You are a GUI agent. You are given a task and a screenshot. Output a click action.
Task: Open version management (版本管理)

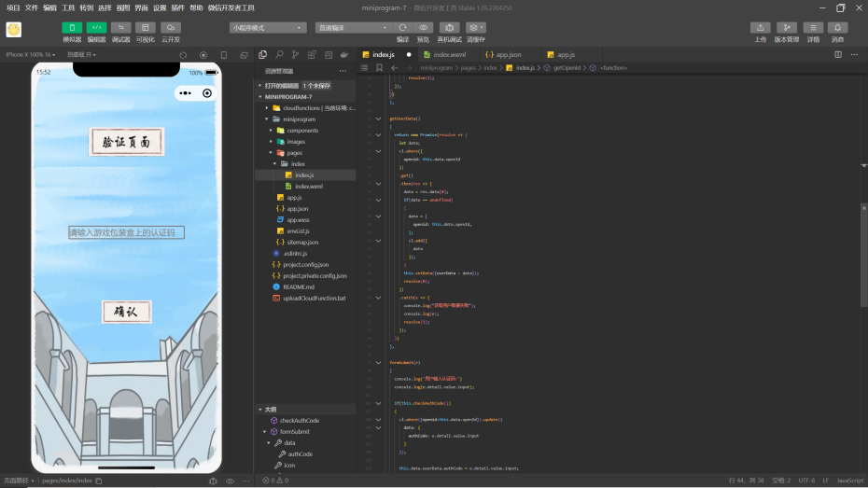coord(787,28)
